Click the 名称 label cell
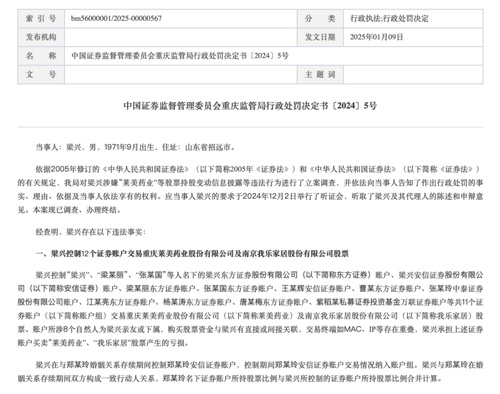500x394 pixels. (41, 56)
